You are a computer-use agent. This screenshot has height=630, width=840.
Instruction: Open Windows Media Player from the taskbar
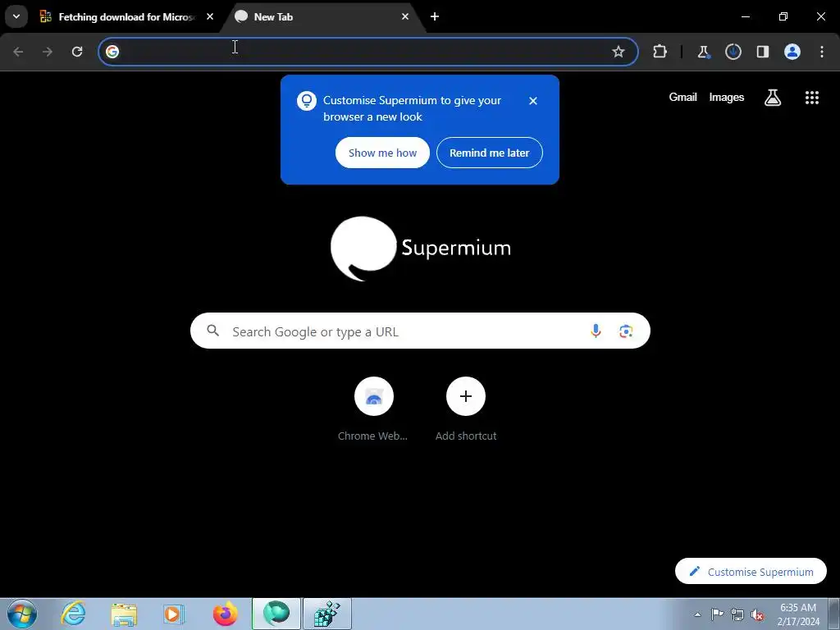(174, 614)
